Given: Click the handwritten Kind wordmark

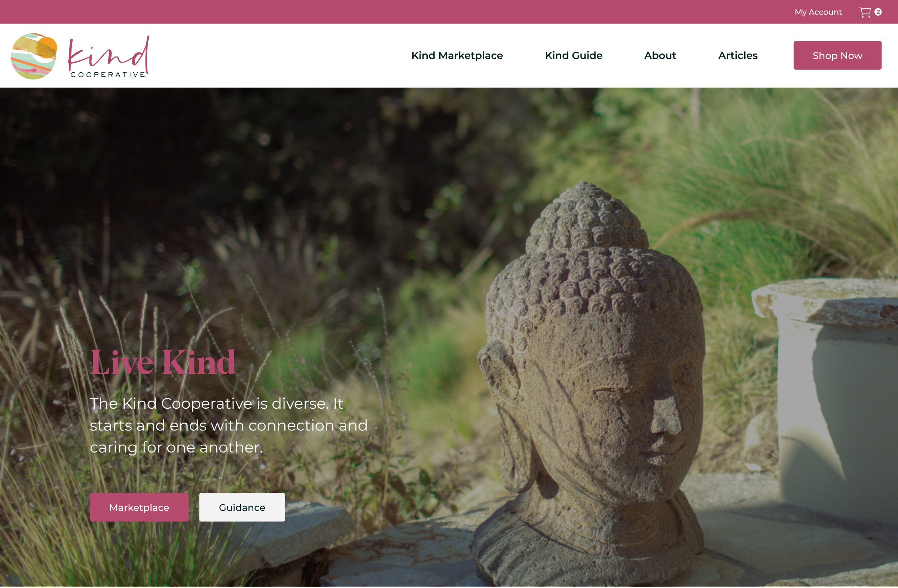Looking at the screenshot, I should (x=109, y=53).
